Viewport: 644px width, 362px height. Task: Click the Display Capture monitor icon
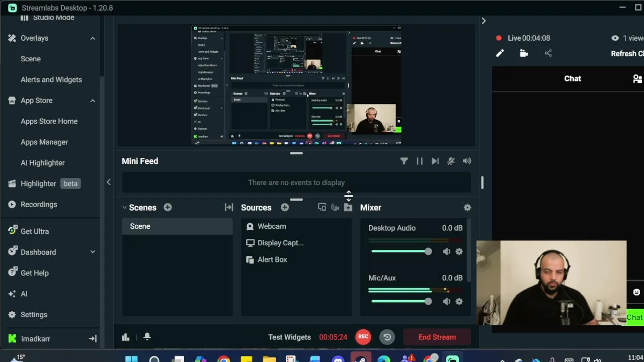click(250, 243)
